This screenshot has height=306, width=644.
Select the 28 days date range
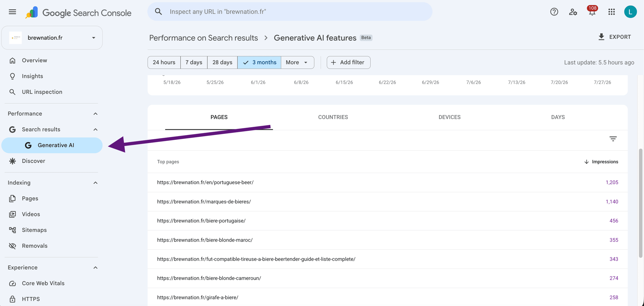click(x=222, y=62)
